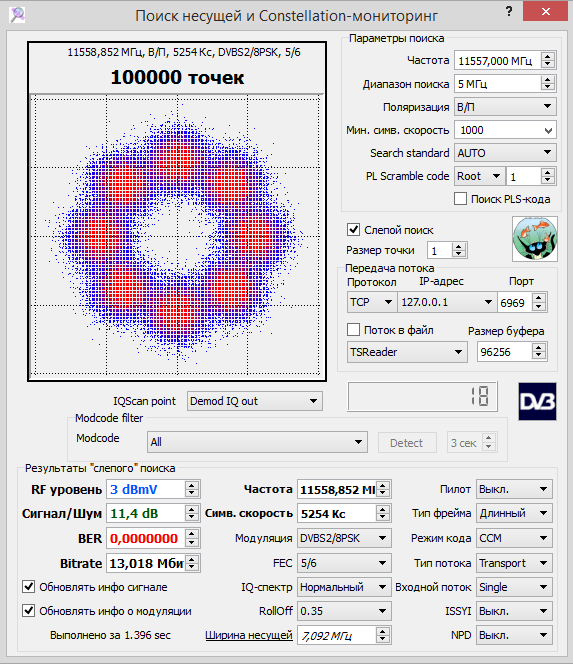Viewport: 573px width, 664px height.
Task: Toggle Обновлять инфо о модуляции checkbox
Action: pos(28,611)
